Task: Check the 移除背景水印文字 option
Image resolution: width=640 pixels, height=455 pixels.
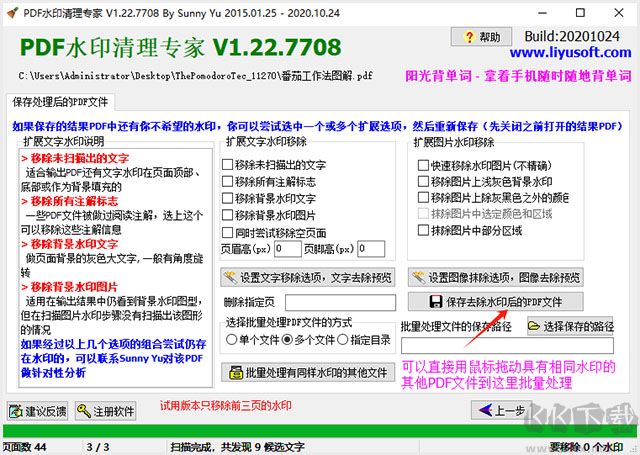Action: click(x=269, y=199)
